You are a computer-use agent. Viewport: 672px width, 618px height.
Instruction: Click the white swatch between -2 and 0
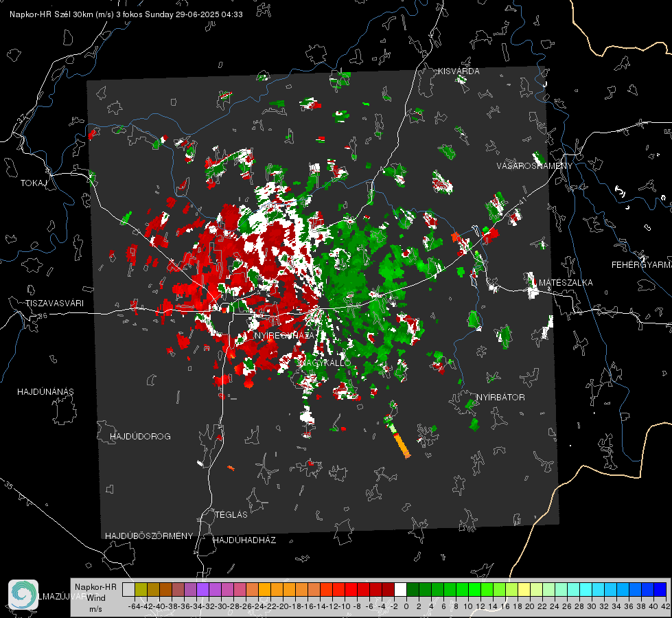[400, 589]
